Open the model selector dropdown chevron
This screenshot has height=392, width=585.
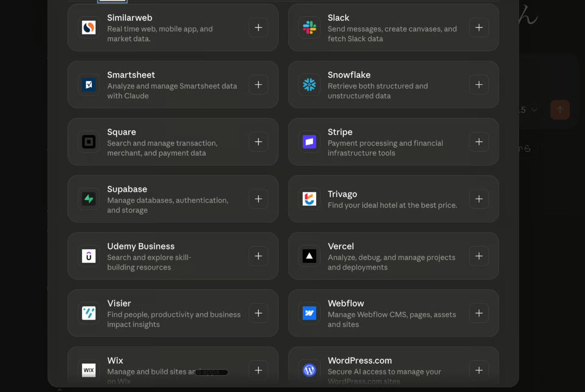534,110
